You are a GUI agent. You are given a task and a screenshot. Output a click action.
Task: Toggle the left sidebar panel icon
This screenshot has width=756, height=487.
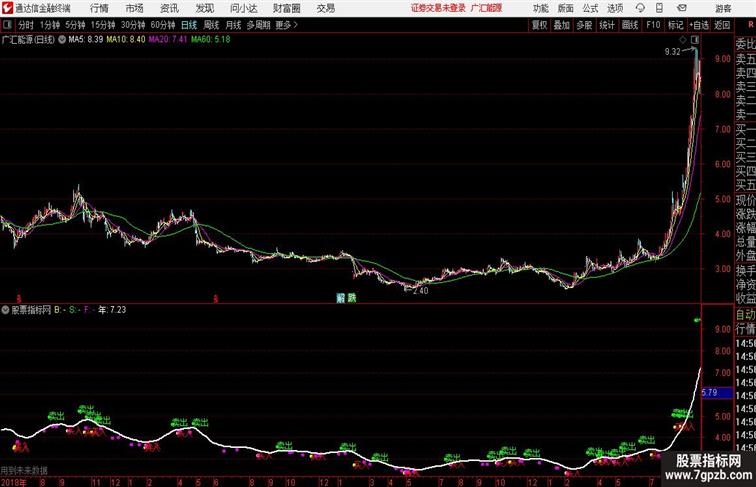[x=7, y=25]
